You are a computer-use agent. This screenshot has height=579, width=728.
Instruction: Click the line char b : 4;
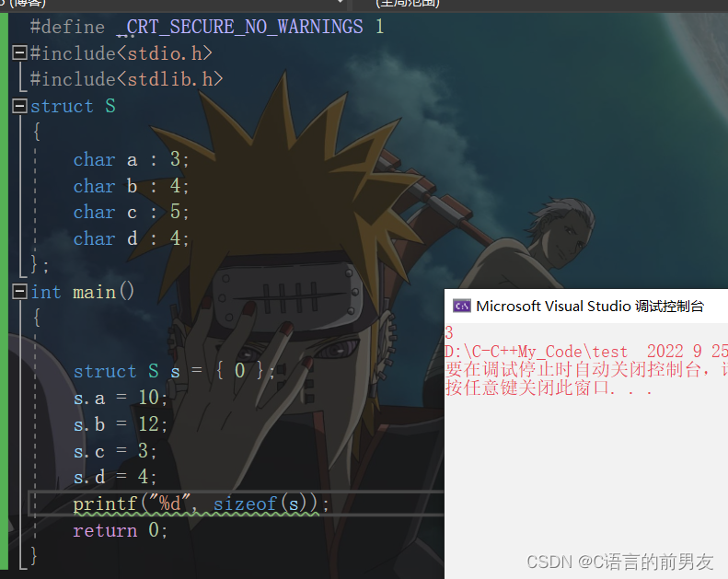tap(131, 186)
